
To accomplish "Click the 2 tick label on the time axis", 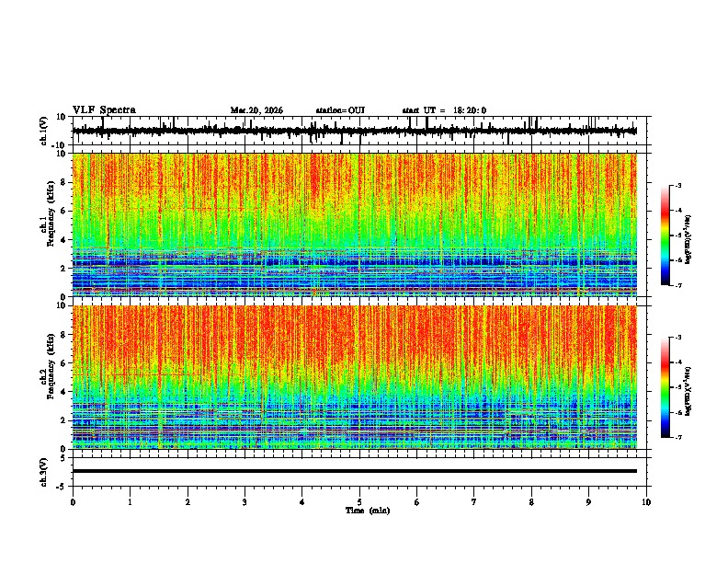I will point(188,502).
